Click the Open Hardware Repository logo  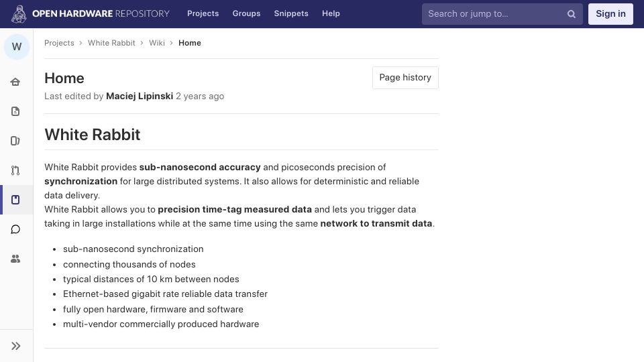[19, 14]
